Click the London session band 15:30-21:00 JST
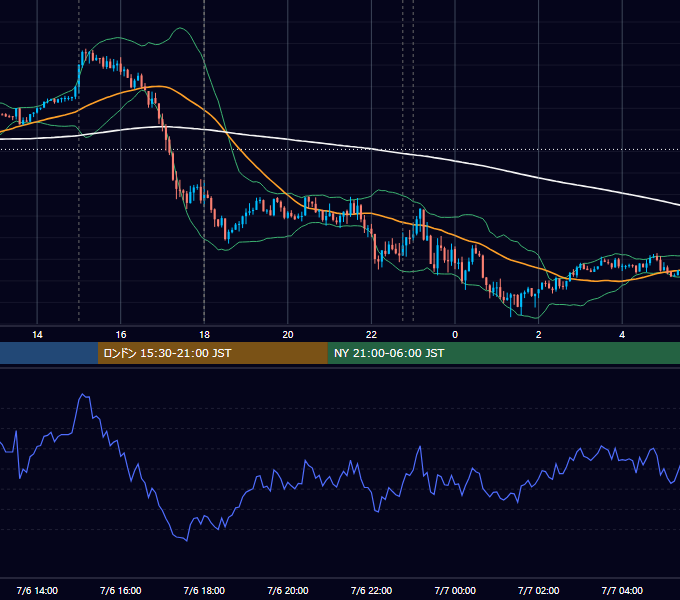Image resolution: width=680 pixels, height=600 pixels. tap(212, 353)
